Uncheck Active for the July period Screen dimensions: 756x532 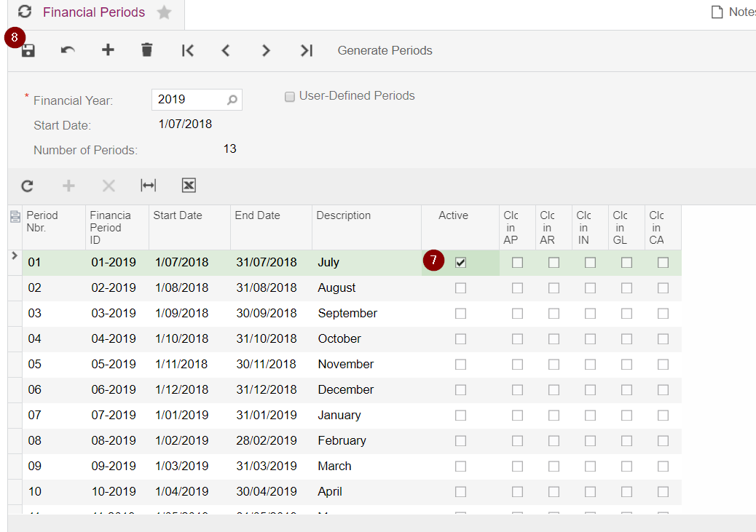(x=460, y=263)
